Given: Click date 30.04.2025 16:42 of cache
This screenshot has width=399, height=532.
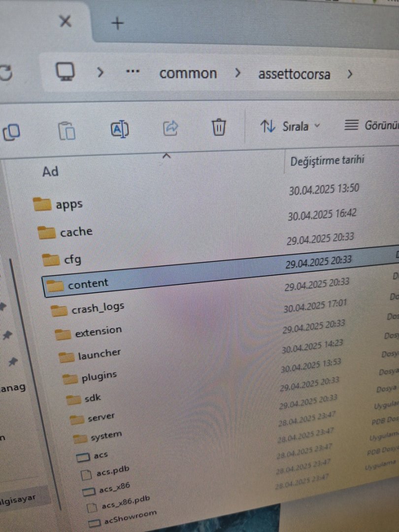Looking at the screenshot, I should [322, 214].
